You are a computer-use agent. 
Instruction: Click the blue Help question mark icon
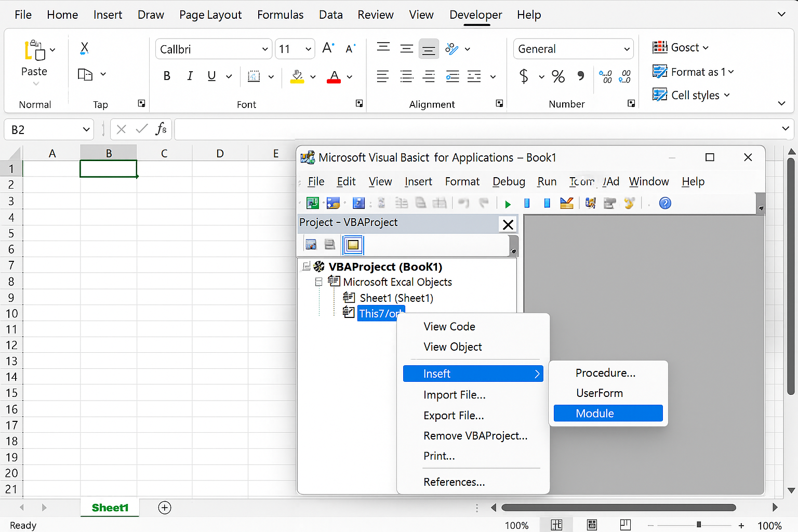click(x=665, y=203)
